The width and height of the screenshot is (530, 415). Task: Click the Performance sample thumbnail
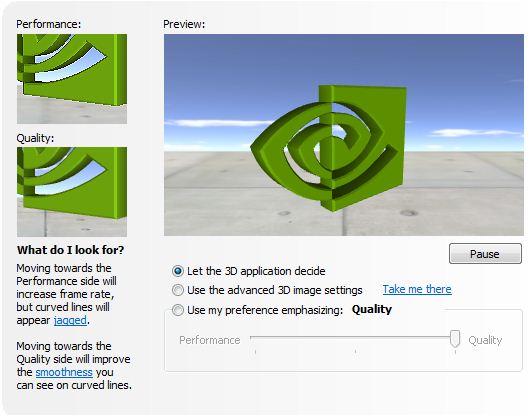pyautogui.click(x=72, y=79)
